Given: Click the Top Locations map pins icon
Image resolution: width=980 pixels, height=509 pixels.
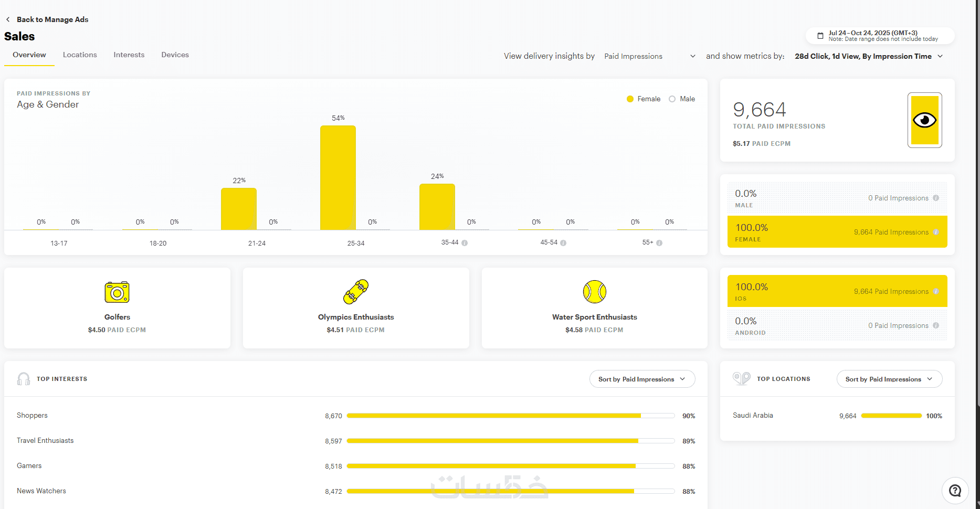Looking at the screenshot, I should [x=741, y=378].
